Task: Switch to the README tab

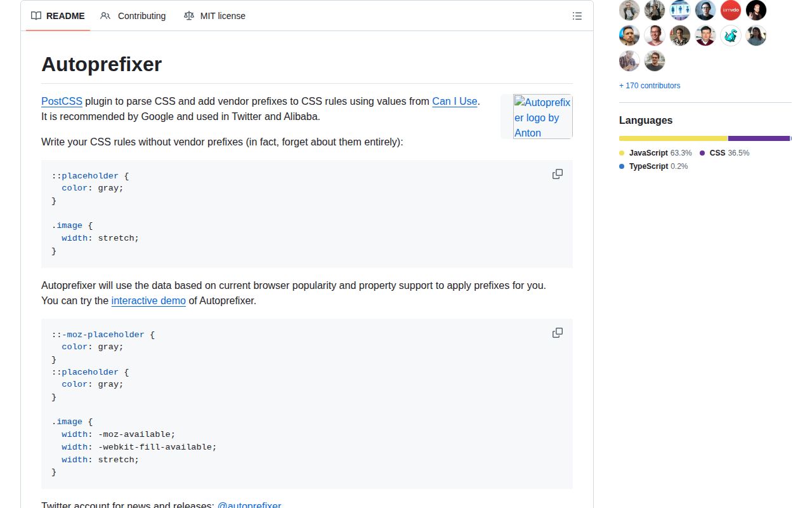Action: point(58,16)
